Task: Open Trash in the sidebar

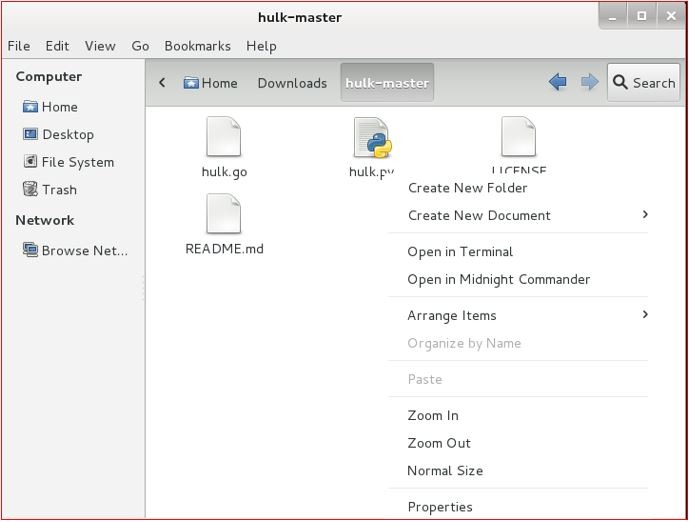Action: (x=50, y=190)
